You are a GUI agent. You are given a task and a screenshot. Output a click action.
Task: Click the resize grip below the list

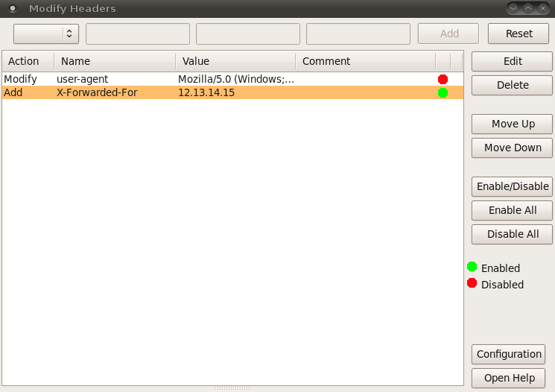[232, 388]
